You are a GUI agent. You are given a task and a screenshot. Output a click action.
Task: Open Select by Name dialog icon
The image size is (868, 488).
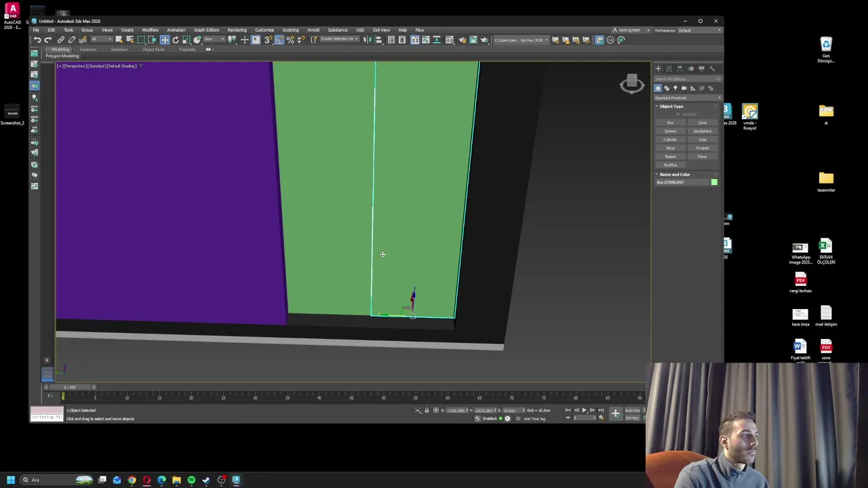coord(130,39)
